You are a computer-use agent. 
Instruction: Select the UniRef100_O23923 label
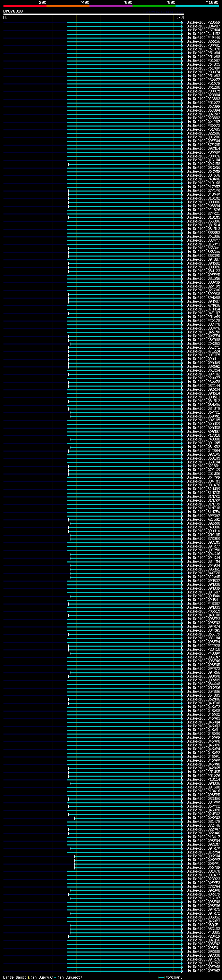[x=203, y=879]
